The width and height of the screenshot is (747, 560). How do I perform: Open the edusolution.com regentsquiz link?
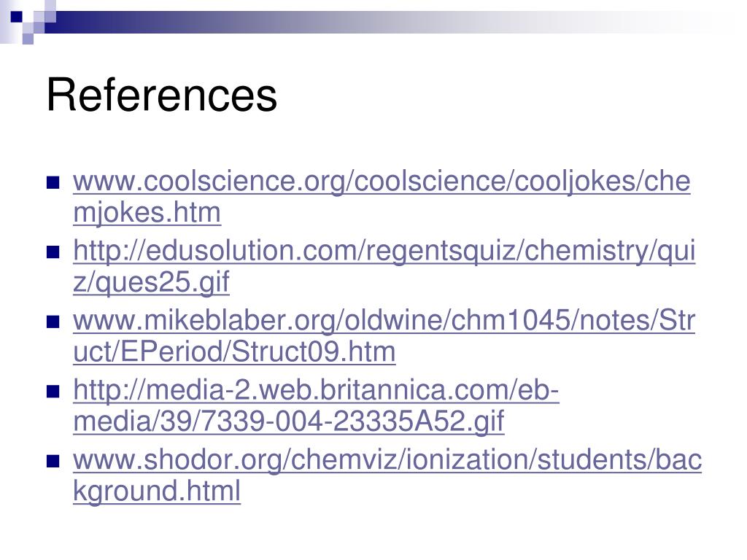point(384,252)
